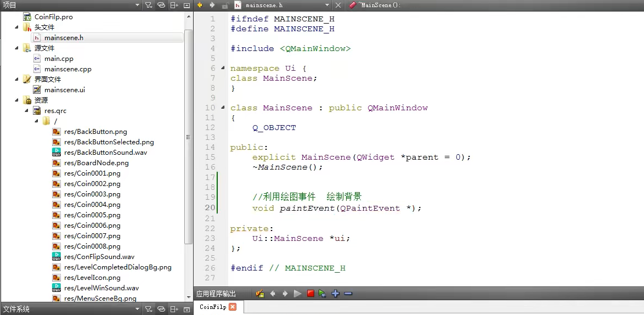Zoom in the output pane text

click(x=336, y=293)
